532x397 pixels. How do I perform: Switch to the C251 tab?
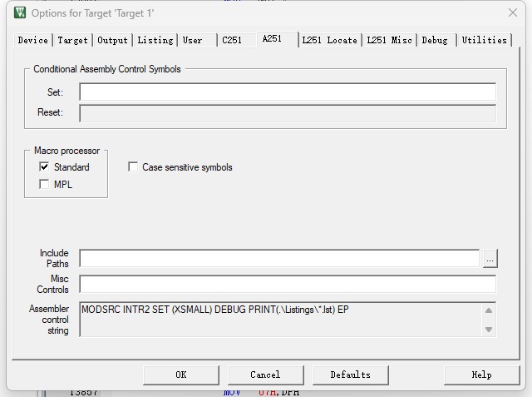[x=237, y=40]
